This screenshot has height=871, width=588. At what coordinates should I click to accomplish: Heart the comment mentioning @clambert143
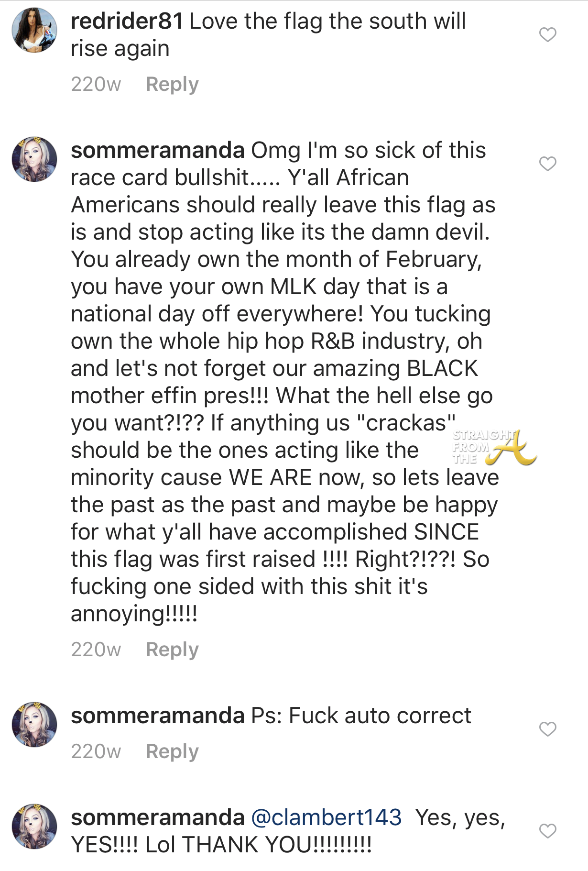click(x=547, y=831)
